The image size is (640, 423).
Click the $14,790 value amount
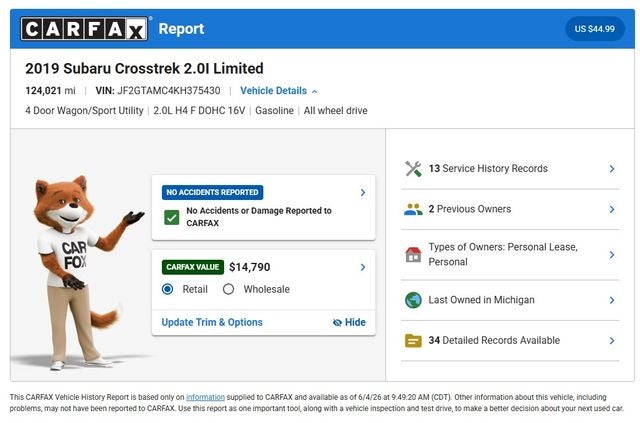click(250, 267)
